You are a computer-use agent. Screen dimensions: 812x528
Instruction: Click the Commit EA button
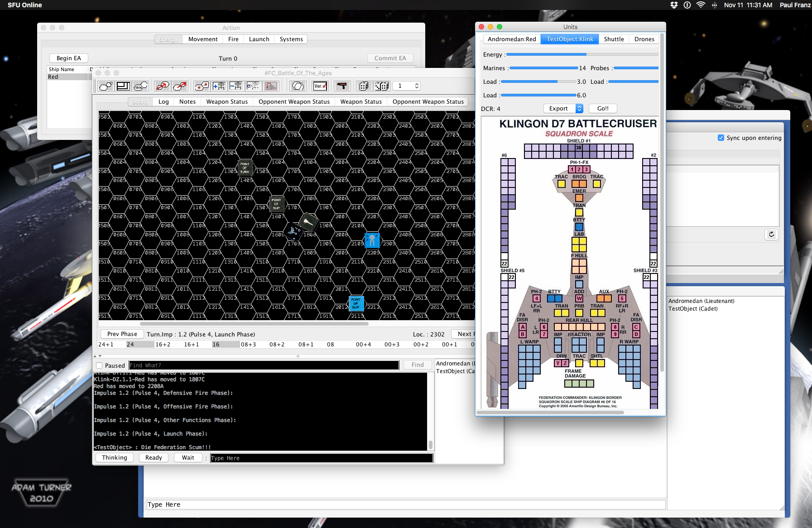[x=390, y=58]
